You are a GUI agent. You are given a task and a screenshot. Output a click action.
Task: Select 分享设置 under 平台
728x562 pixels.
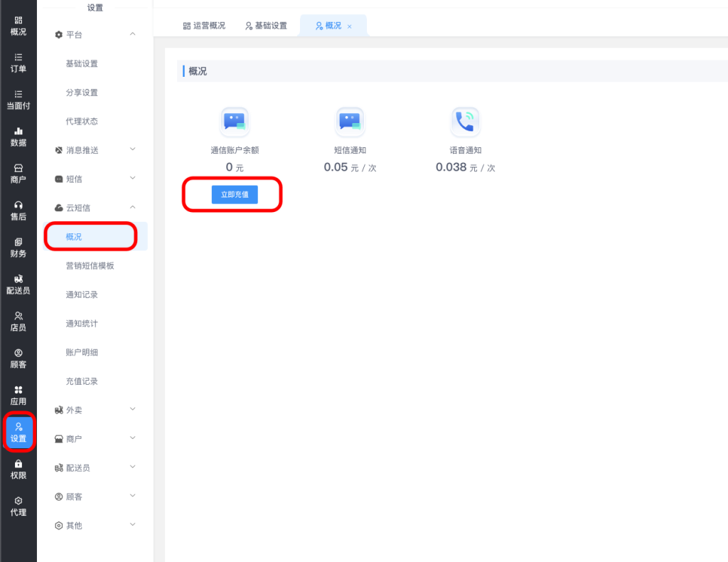click(x=82, y=92)
